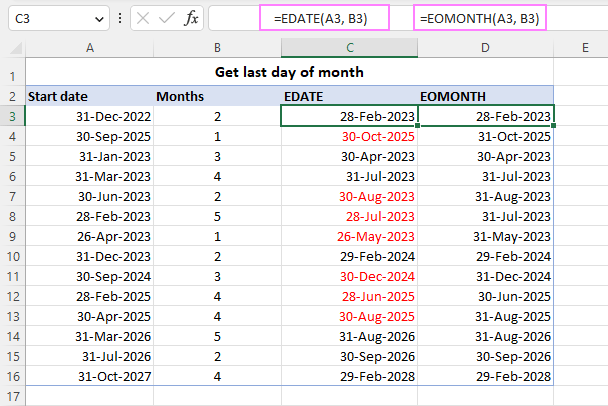Screen dimensions: 608x406
Task: Click the =EDATE(A3, B3) formula text
Action: click(x=320, y=18)
